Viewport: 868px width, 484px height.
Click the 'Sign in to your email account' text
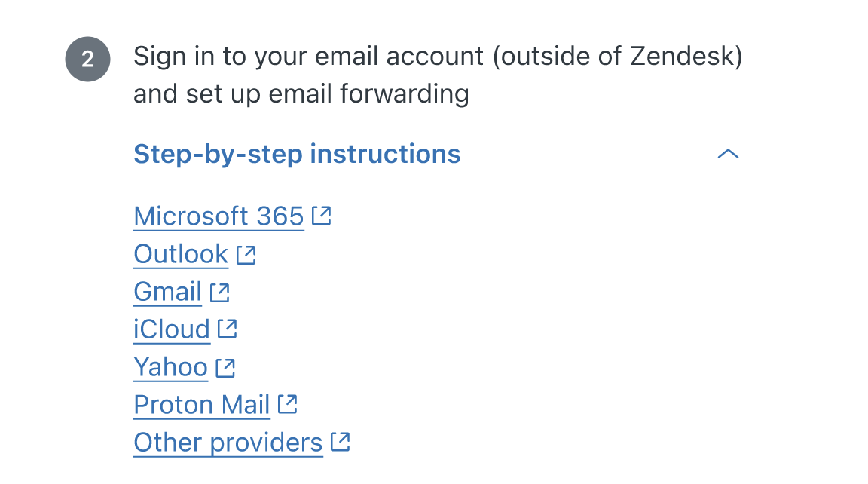[309, 57]
